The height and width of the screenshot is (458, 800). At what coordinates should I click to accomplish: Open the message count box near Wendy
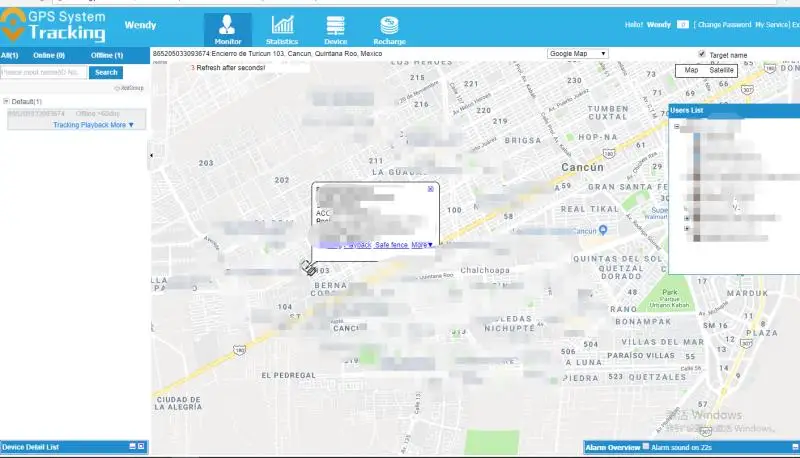(683, 24)
